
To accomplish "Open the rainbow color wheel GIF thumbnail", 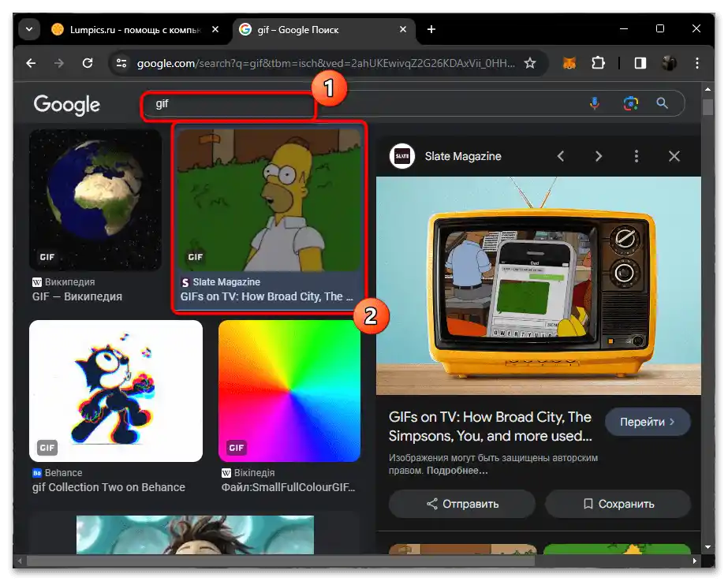I will [x=289, y=391].
